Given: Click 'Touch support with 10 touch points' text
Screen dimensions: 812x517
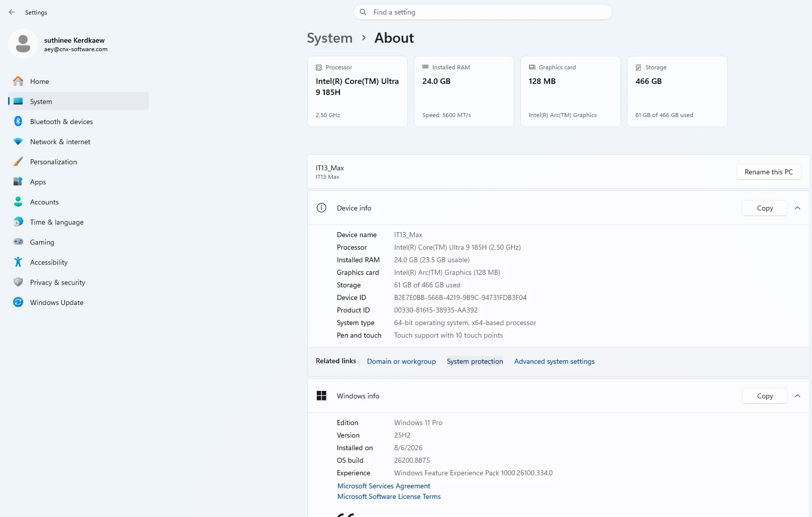Looking at the screenshot, I should click(448, 335).
